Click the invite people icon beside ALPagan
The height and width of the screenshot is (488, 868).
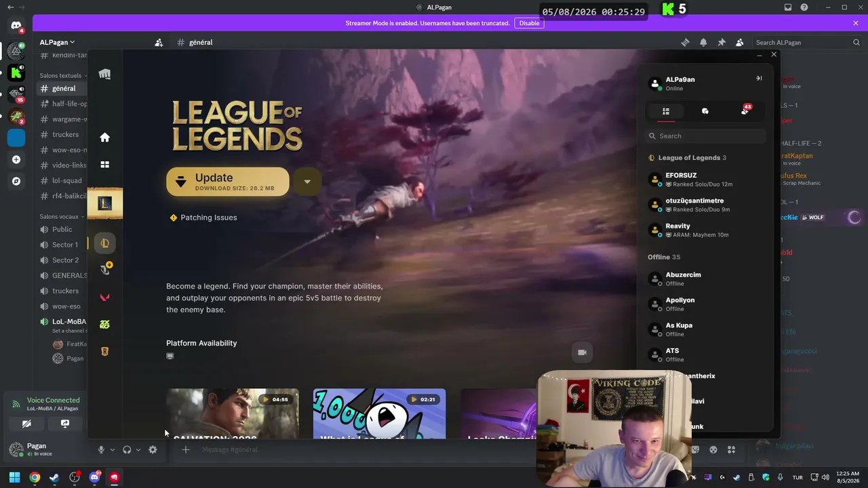point(159,43)
